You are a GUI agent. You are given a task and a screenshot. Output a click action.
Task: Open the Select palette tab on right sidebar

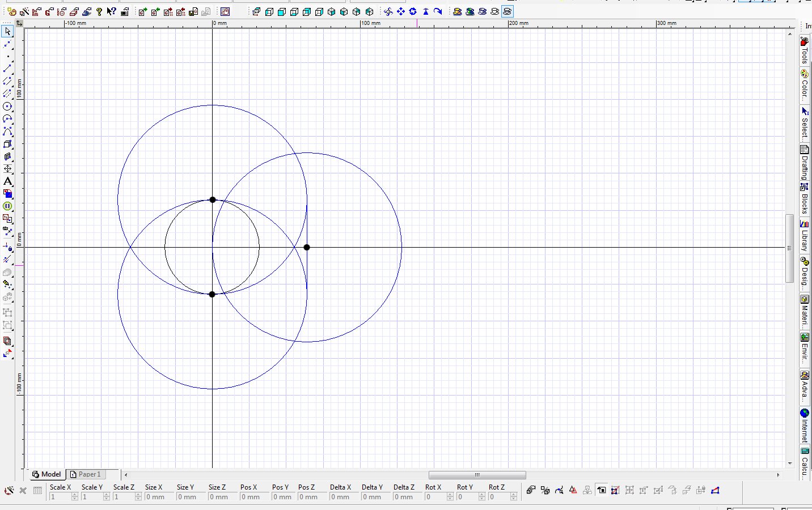[805, 123]
